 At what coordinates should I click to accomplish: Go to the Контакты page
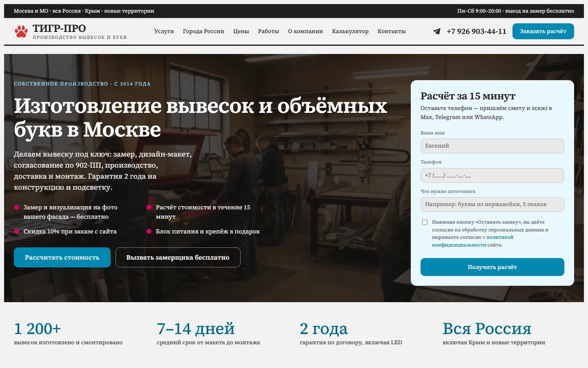pos(392,31)
